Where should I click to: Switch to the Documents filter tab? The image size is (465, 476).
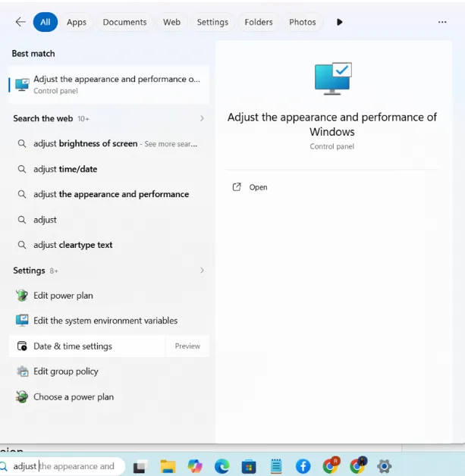(x=124, y=22)
